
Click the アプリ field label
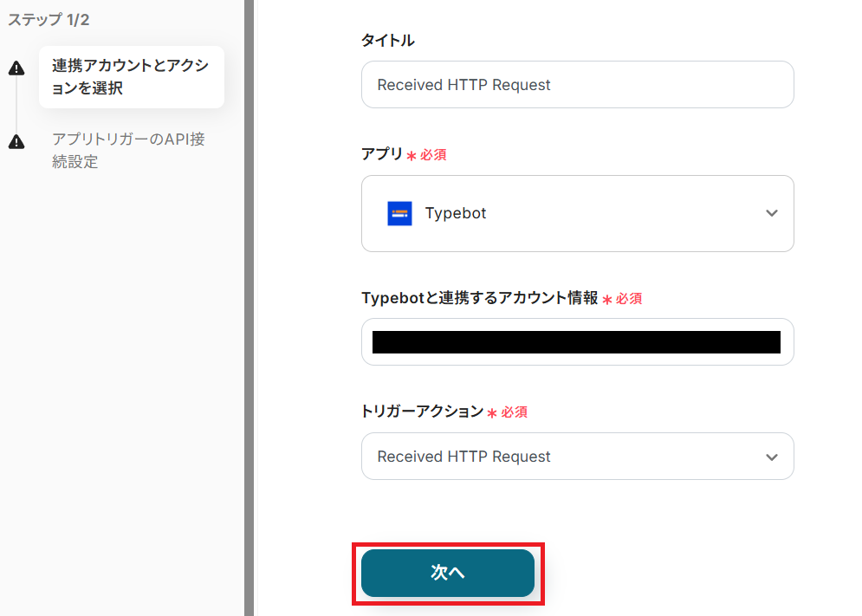pos(381,154)
